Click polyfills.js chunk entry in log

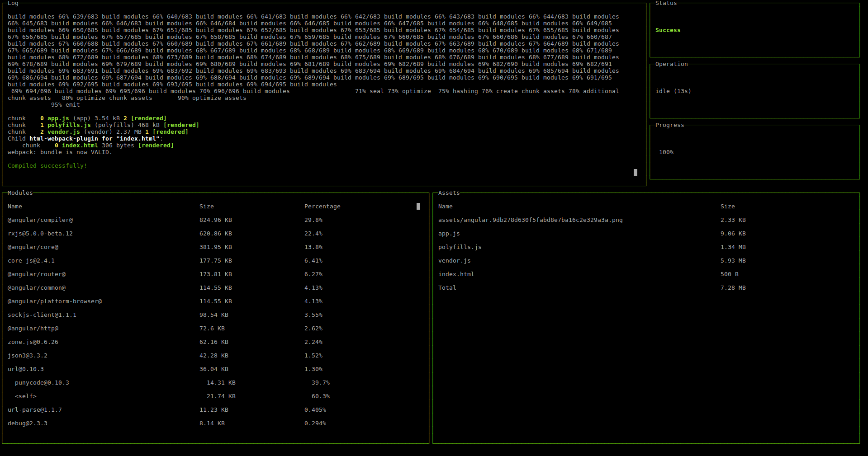104,125
